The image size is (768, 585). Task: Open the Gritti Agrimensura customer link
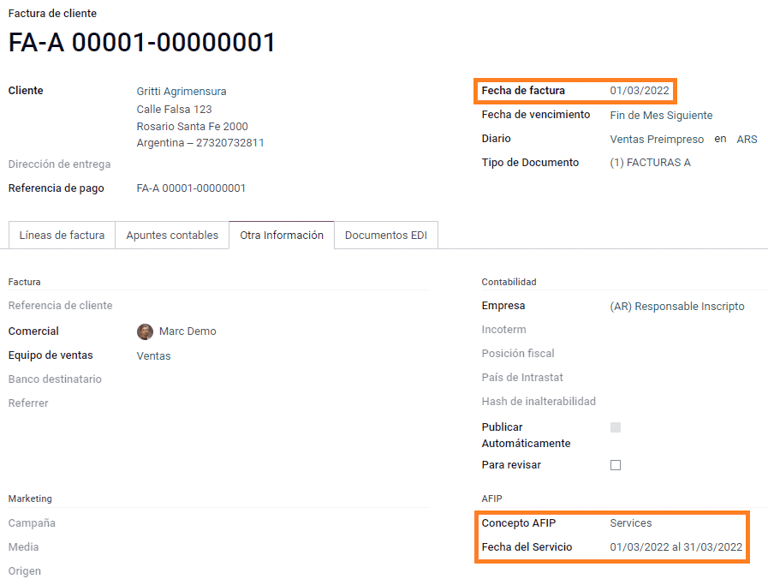pos(181,91)
